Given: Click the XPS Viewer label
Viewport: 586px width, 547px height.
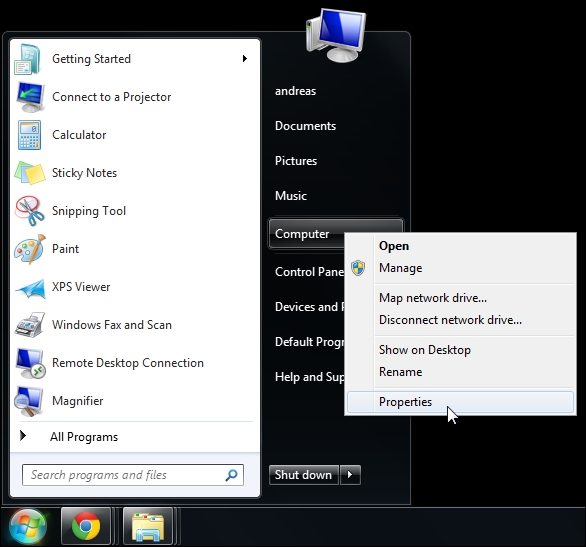Looking at the screenshot, I should [x=81, y=287].
